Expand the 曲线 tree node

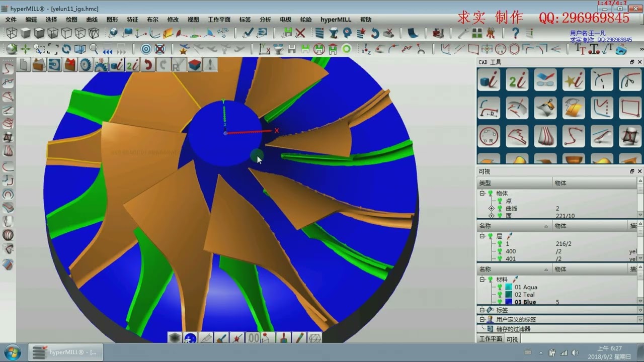(x=492, y=208)
